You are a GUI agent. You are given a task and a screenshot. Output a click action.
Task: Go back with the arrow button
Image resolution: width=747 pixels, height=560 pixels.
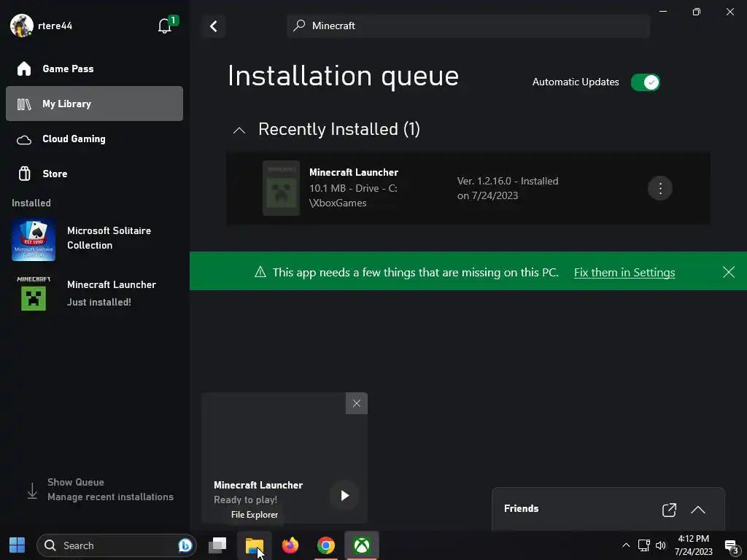pyautogui.click(x=214, y=26)
